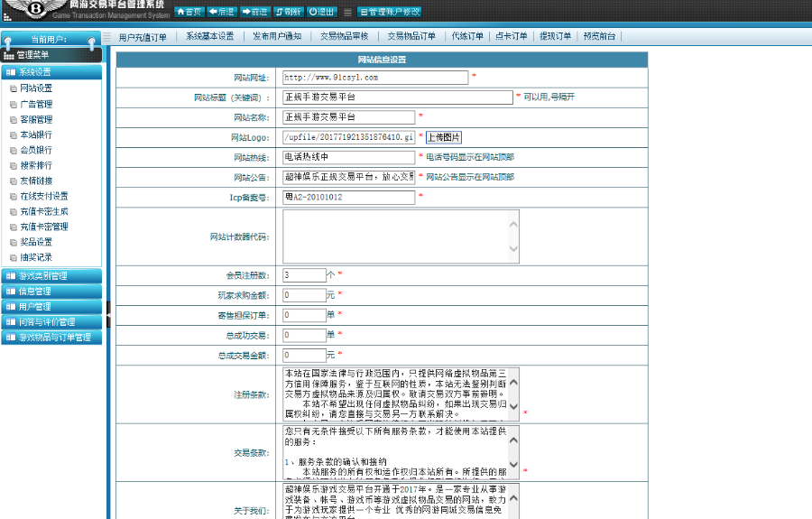Click scroll-up arrow of 关于我们 textarea
812x519 pixels.
click(x=513, y=498)
